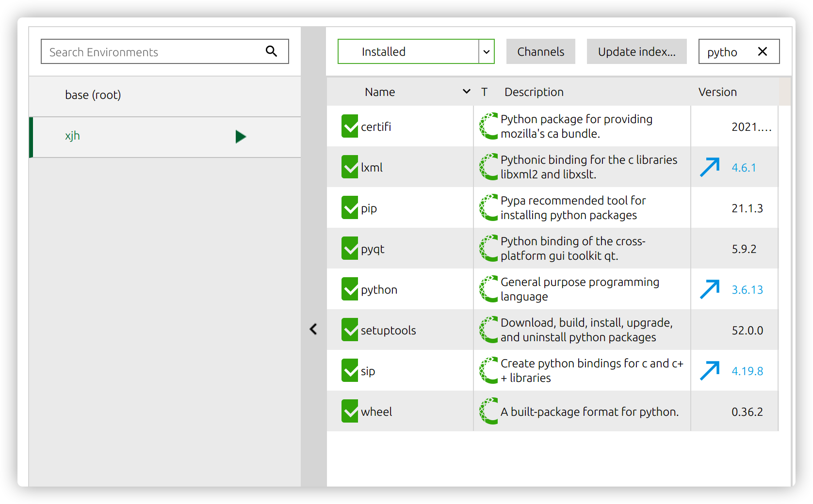Screen dimensions: 813x504
Task: Click the conda type icon in the certifi row
Action: (x=488, y=126)
